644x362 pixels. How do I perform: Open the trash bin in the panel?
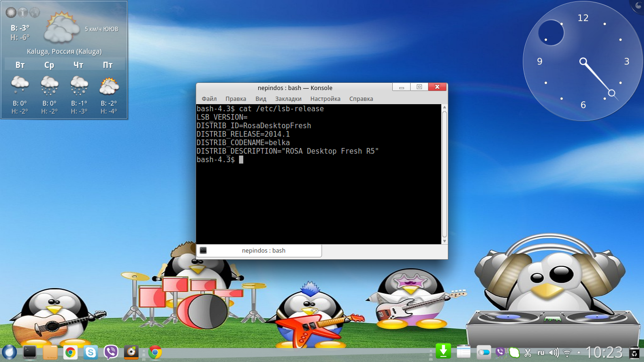pos(635,352)
